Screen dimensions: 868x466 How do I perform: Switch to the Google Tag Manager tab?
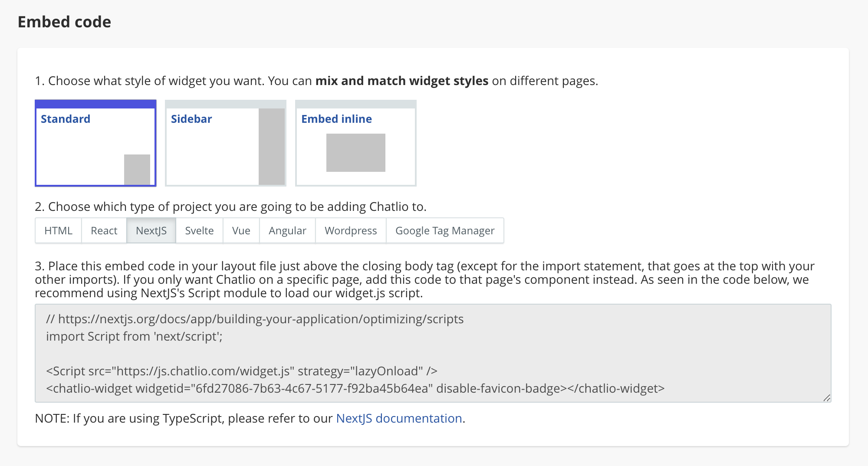(445, 230)
